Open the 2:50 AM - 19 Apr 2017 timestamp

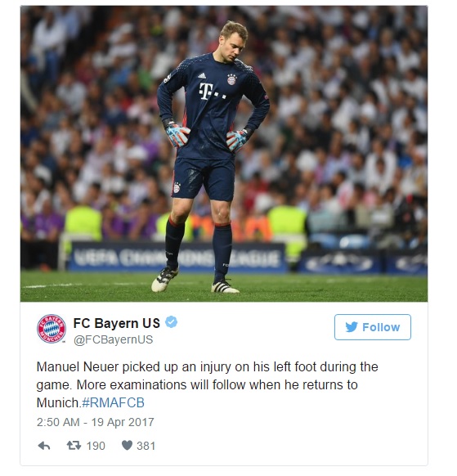click(96, 422)
